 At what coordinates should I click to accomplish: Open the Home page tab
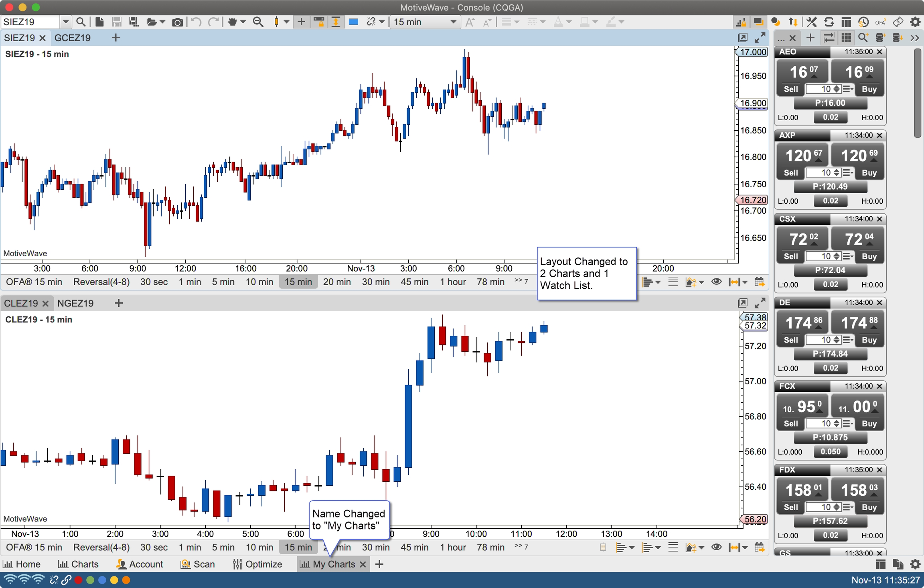coord(22,564)
